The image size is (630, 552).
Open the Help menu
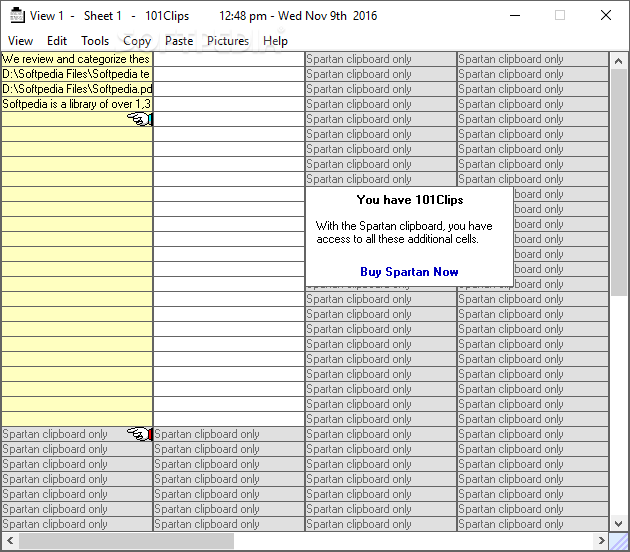[275, 41]
